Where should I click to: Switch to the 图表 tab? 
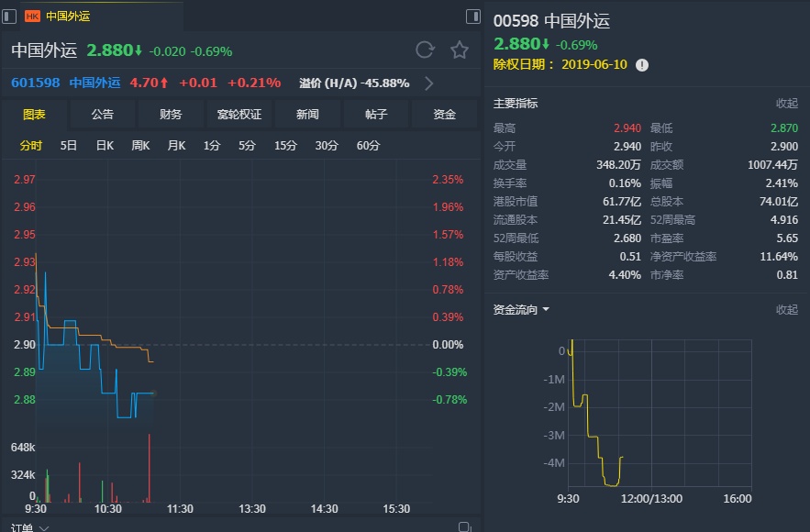point(34,114)
